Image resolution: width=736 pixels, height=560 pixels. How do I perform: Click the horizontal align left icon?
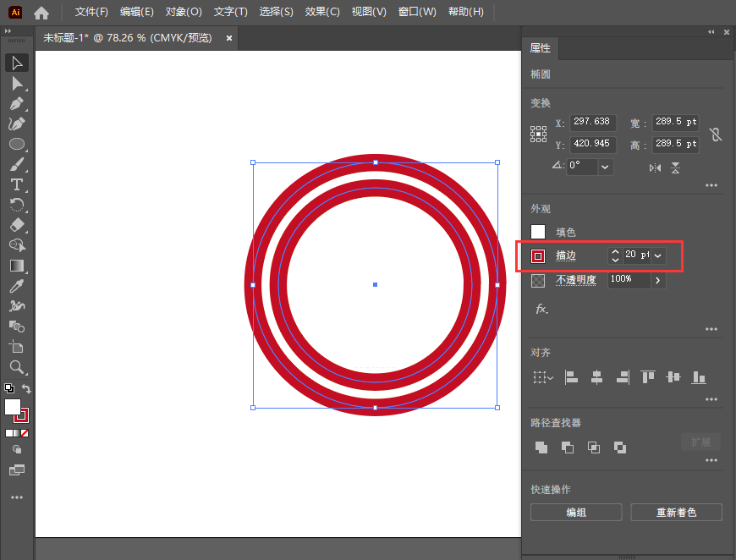coord(571,377)
